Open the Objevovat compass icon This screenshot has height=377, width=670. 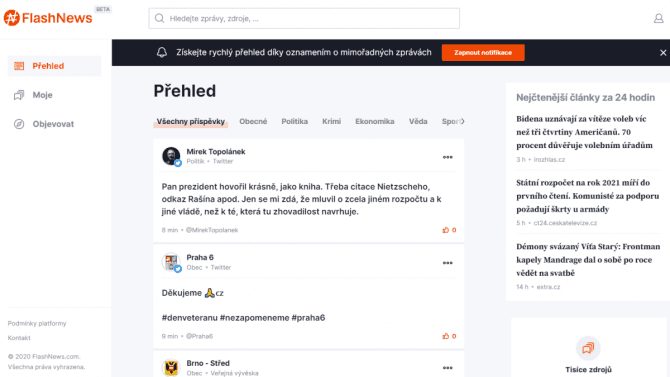tap(19, 124)
